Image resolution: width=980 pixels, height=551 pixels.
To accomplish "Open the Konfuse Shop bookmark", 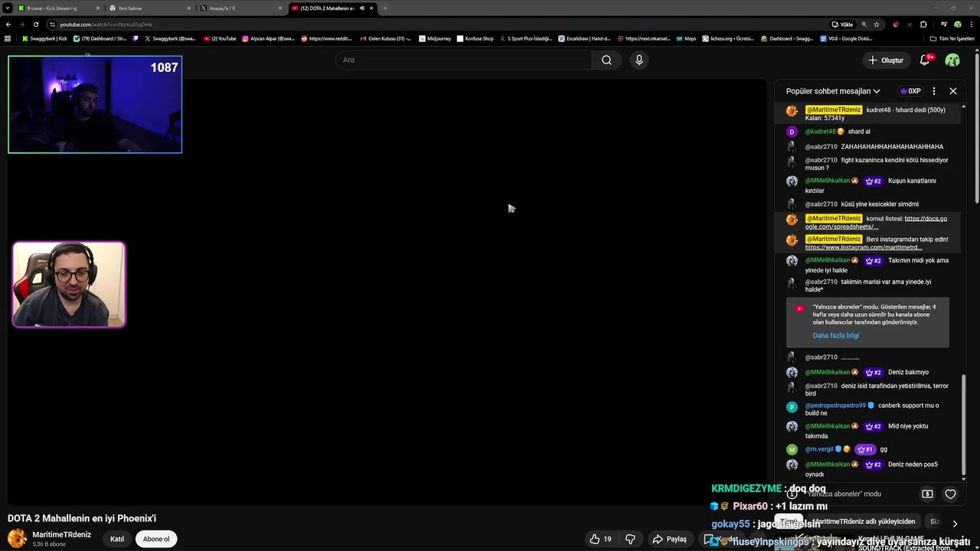I will click(475, 38).
